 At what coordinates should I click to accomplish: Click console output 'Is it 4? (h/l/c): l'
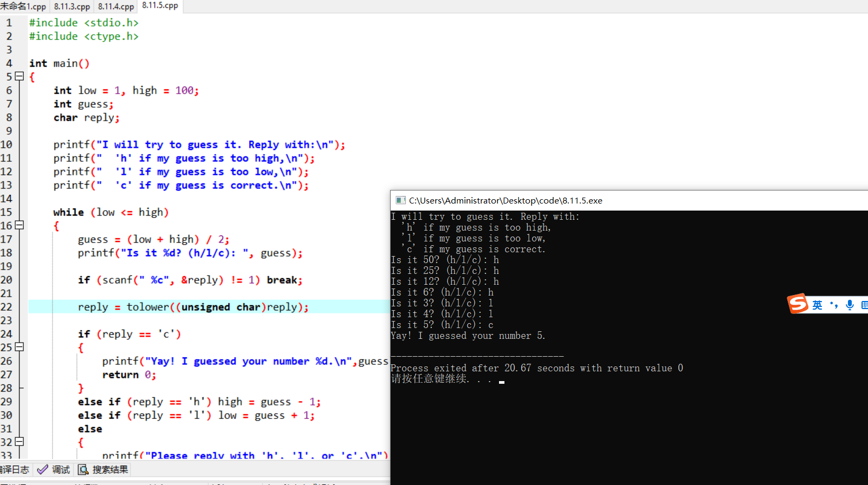click(442, 314)
